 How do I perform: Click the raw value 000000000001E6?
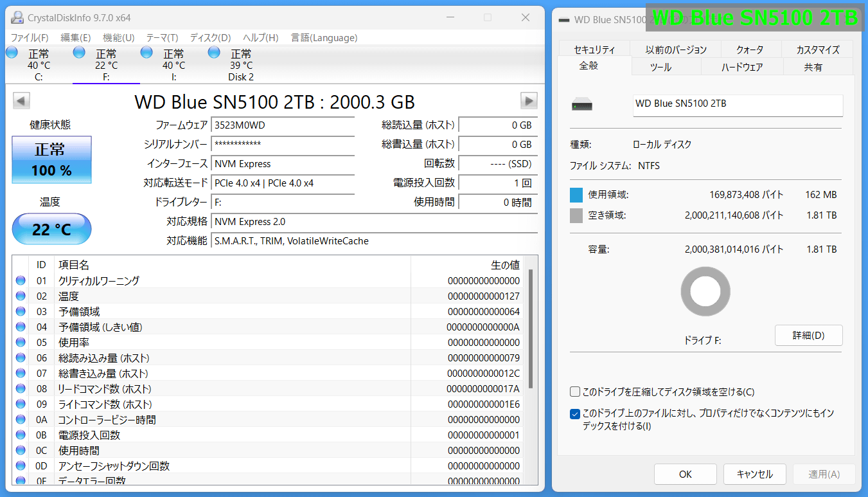(483, 404)
